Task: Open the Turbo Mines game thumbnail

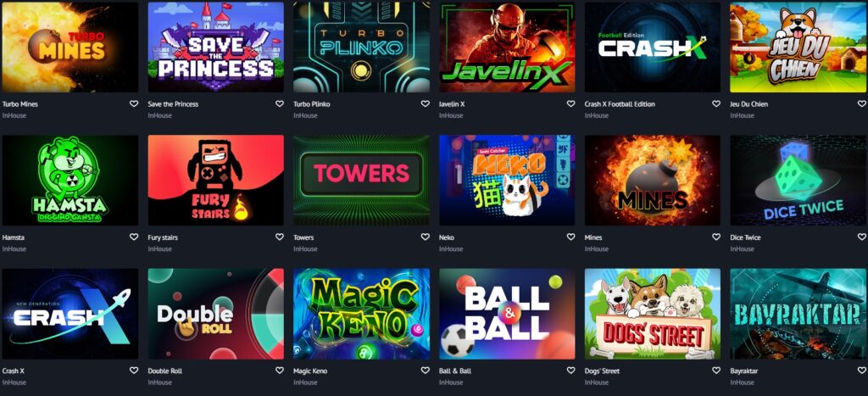Action: (70, 47)
